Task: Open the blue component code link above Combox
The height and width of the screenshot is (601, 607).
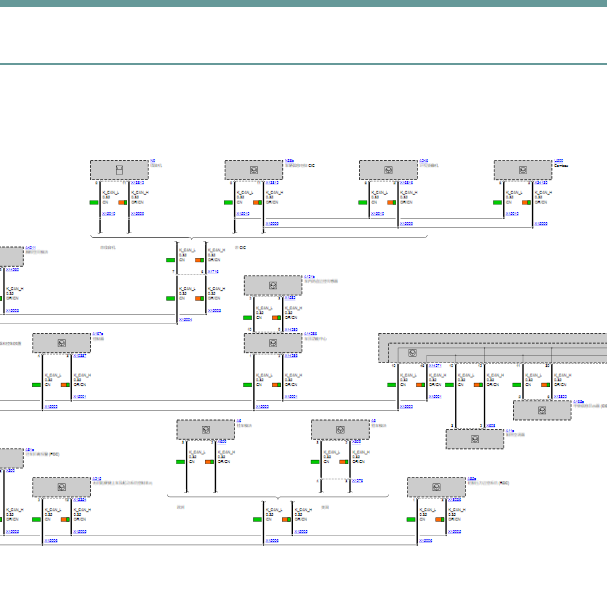Action: (x=559, y=161)
